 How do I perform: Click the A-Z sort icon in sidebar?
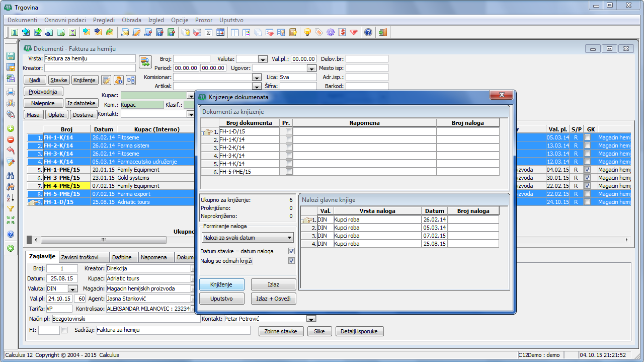pyautogui.click(x=11, y=197)
